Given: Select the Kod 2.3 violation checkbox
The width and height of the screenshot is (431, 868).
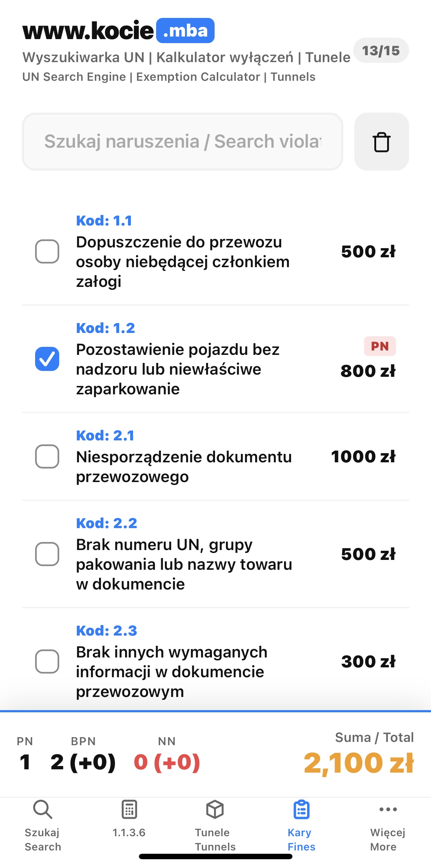Looking at the screenshot, I should (x=47, y=662).
